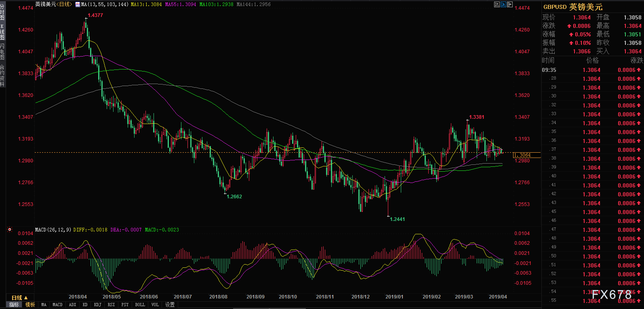Click the expand chart panel arrow icon

point(510,4)
